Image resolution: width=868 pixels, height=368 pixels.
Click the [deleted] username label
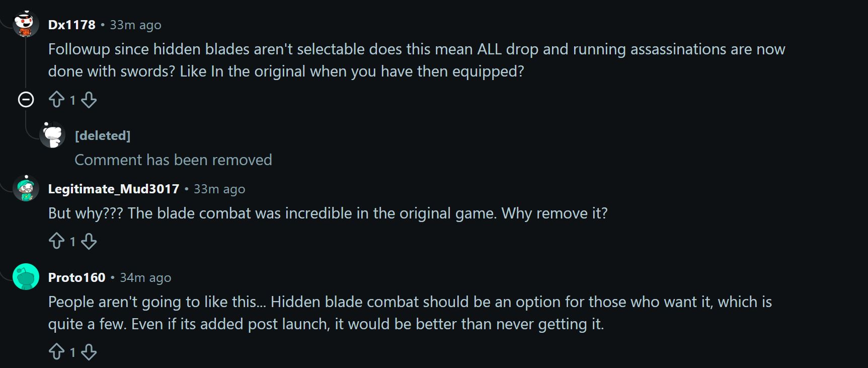(x=102, y=135)
